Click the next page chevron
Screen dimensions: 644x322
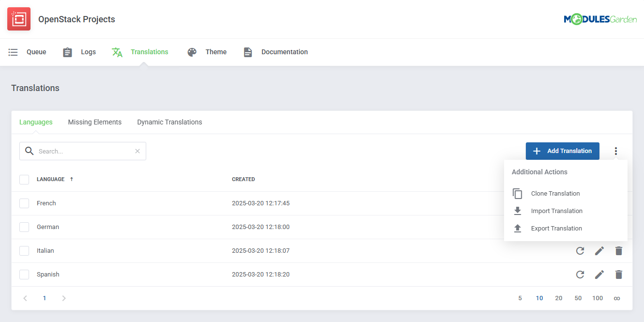[63, 298]
